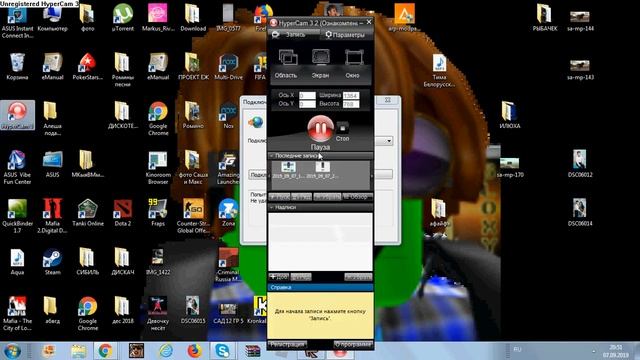The height and width of the screenshot is (360, 640).
Task: Open the РЫБАЧЕК folder on the desktop
Action: pyautogui.click(x=544, y=18)
